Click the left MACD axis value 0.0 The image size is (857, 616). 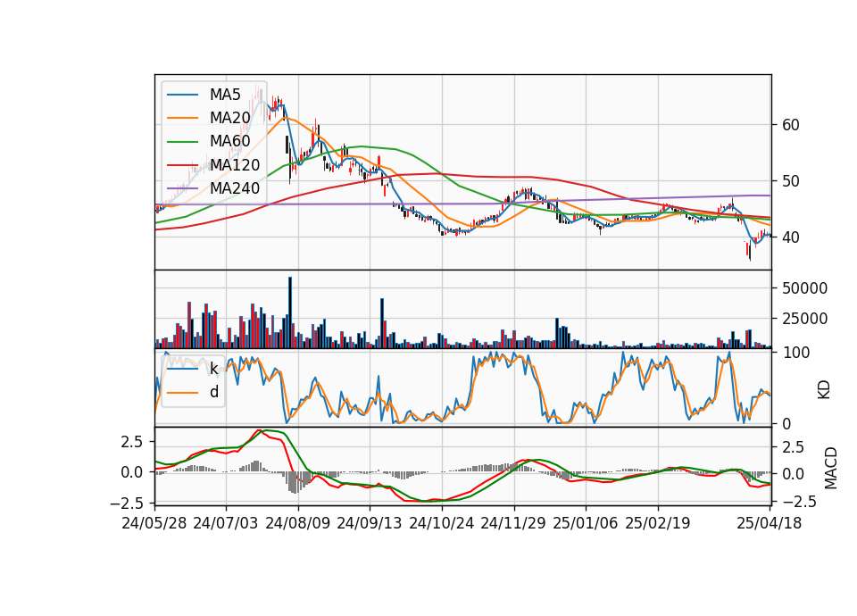pos(132,471)
